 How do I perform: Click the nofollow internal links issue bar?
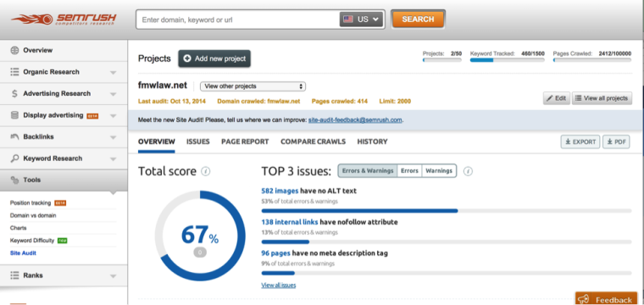pos(446,241)
